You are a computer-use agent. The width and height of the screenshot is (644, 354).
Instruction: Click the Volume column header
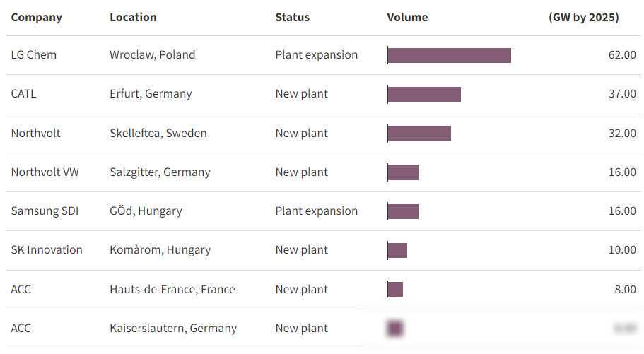(x=407, y=17)
